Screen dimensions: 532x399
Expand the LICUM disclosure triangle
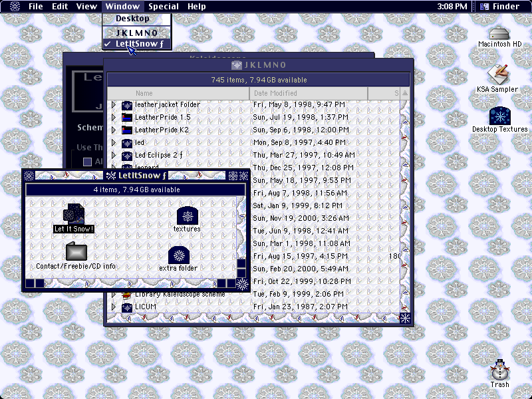114,307
